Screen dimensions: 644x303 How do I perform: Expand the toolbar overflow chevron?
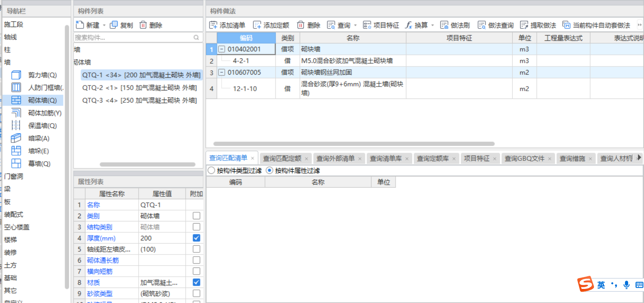[x=639, y=25]
